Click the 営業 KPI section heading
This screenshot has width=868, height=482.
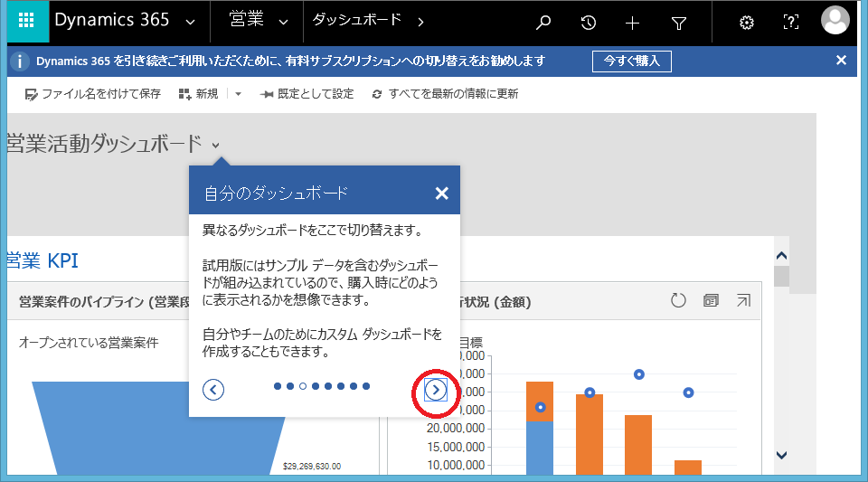[42, 260]
